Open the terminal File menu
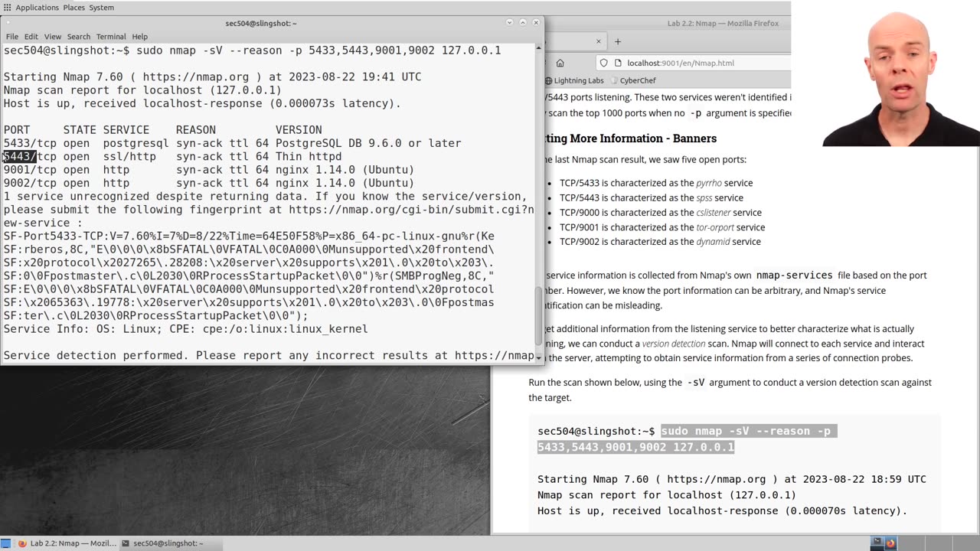The height and width of the screenshot is (551, 980). click(12, 37)
